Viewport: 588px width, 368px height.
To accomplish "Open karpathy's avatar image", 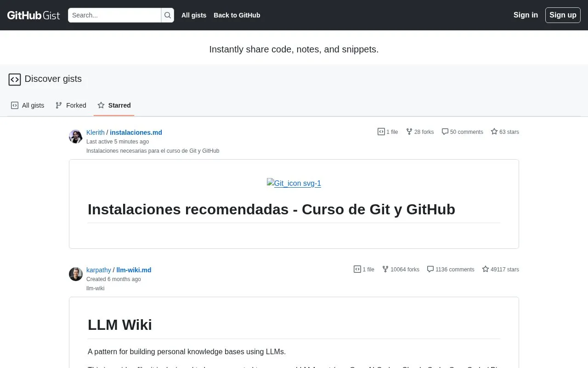I will click(76, 274).
